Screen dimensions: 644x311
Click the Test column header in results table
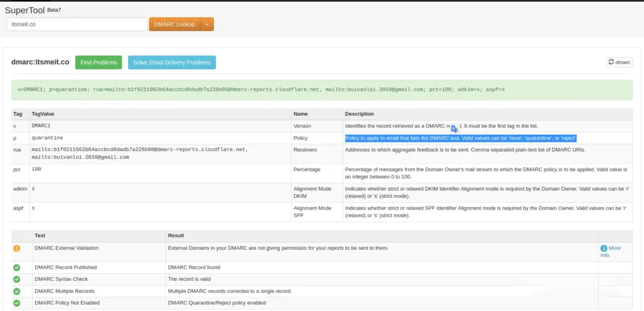(40, 235)
